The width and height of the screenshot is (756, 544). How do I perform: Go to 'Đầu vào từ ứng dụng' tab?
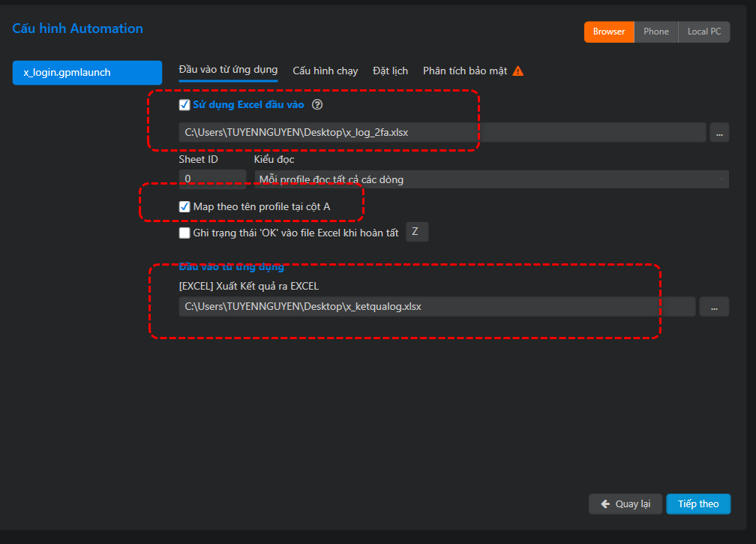[228, 70]
